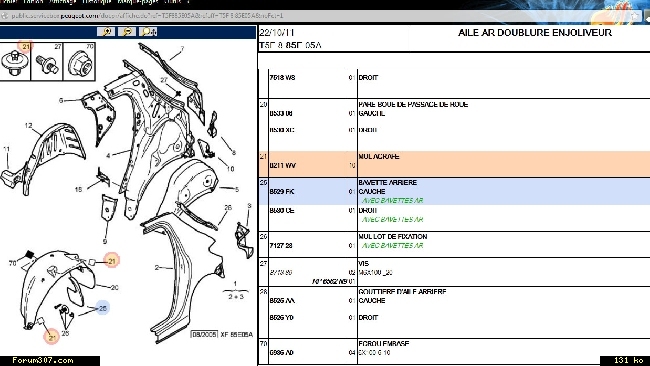Click callout 12 on wheel arch part

tap(28, 126)
